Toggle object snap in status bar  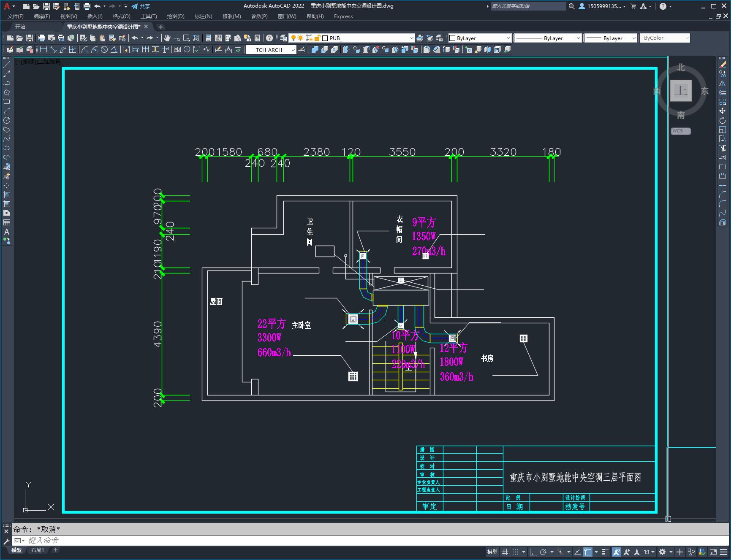pyautogui.click(x=587, y=552)
